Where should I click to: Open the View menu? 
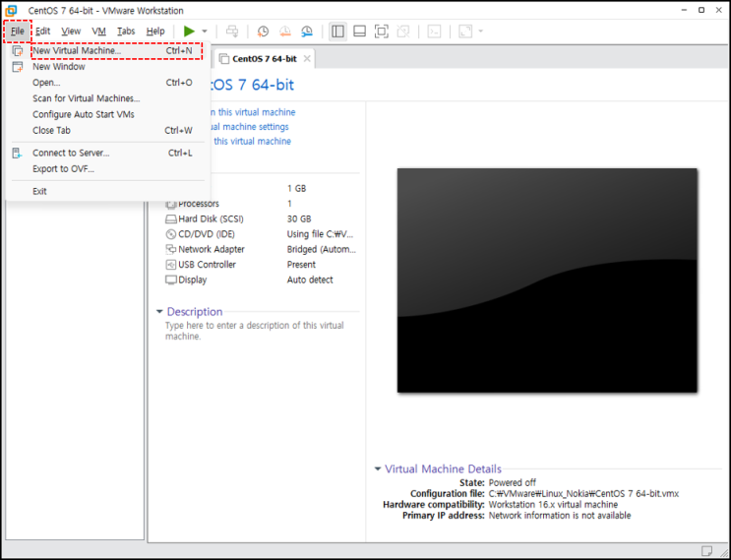(71, 31)
